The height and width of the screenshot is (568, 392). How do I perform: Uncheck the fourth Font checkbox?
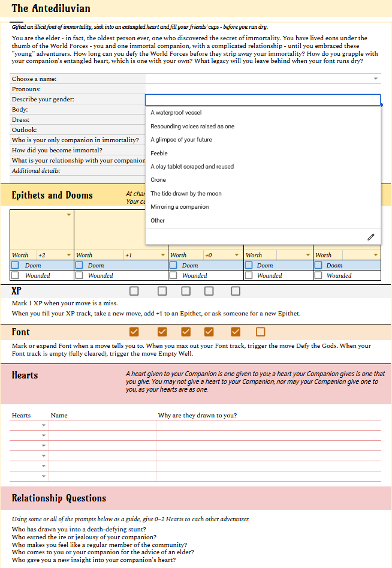pos(209,332)
